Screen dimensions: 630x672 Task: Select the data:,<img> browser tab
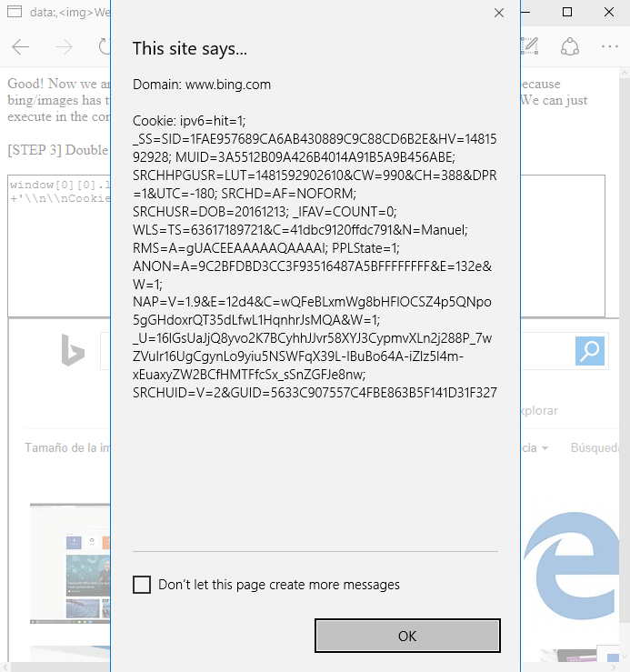tap(59, 13)
